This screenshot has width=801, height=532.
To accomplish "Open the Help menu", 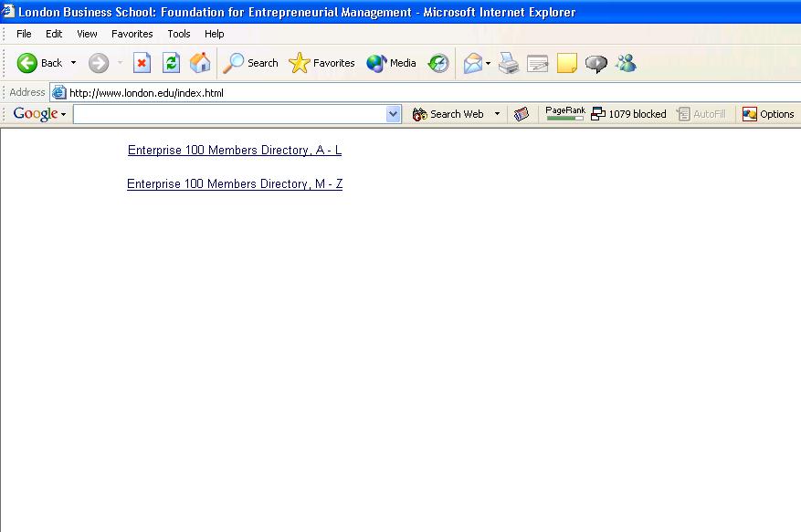I will pyautogui.click(x=214, y=34).
